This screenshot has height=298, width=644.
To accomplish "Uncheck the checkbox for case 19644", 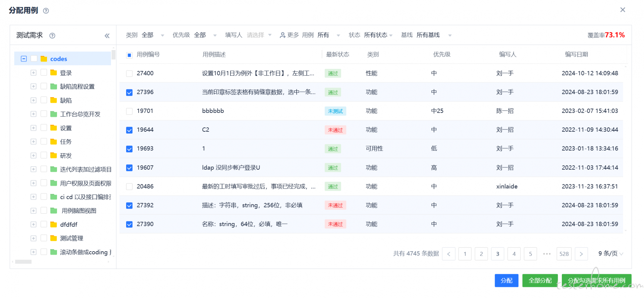I will [x=129, y=130].
